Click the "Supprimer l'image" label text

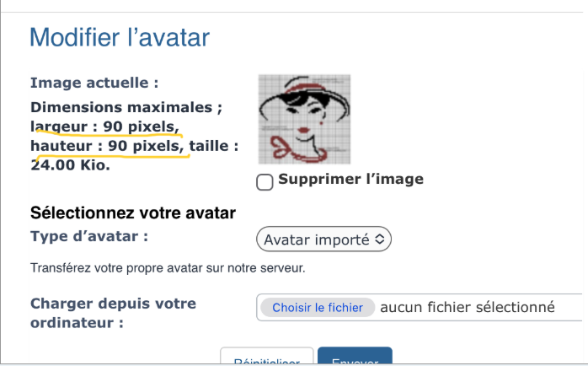pos(350,179)
